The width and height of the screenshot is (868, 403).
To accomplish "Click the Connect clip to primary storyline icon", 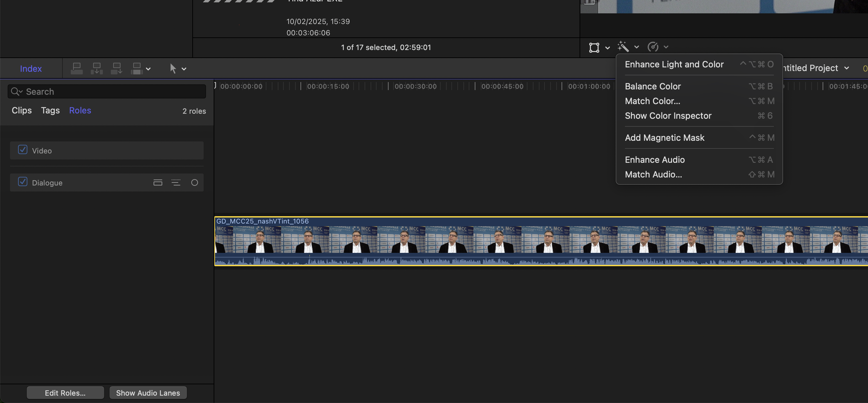I will point(77,68).
